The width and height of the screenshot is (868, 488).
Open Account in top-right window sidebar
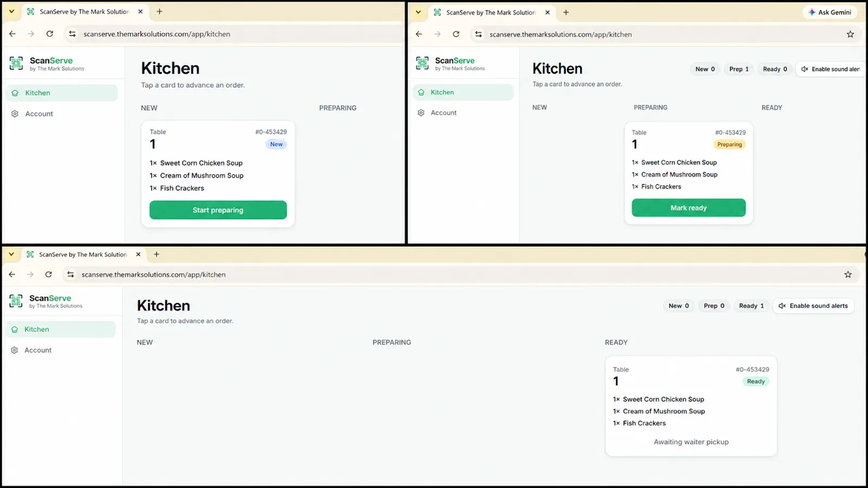click(463, 113)
